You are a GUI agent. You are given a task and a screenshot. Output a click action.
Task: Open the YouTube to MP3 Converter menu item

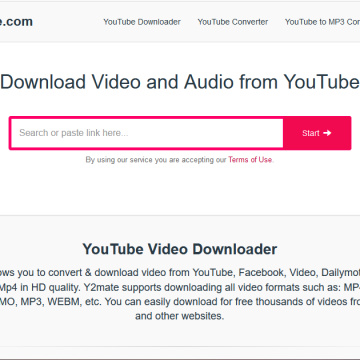click(322, 22)
